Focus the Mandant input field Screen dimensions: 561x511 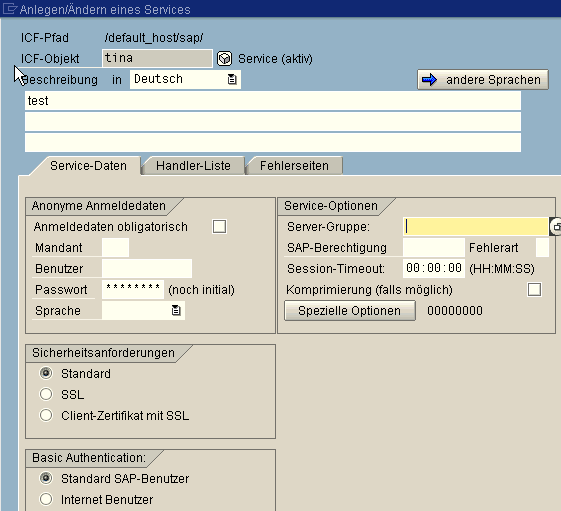pos(115,248)
